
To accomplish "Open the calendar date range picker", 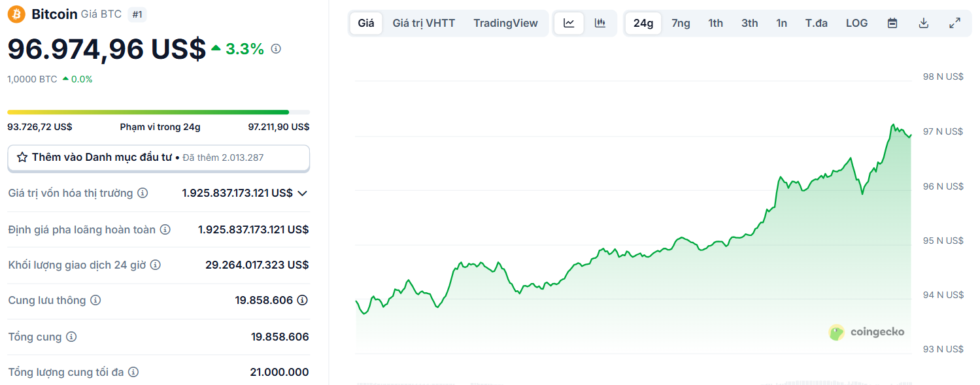I will pos(892,24).
